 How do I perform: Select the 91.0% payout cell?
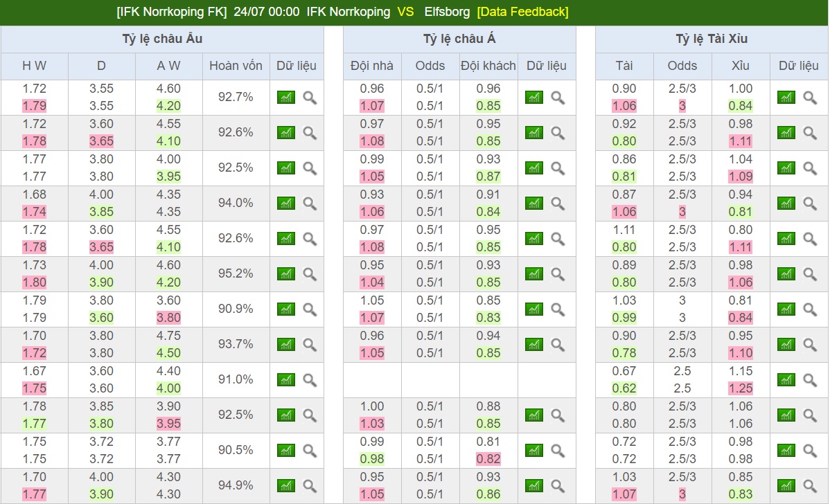pos(236,379)
